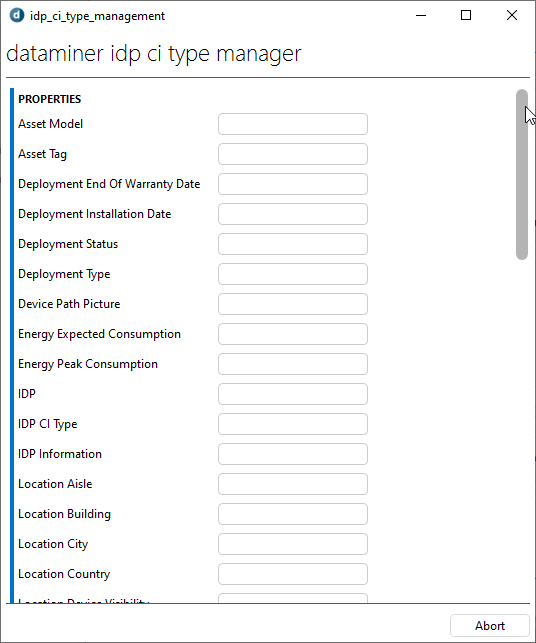The image size is (536, 643).
Task: Click the 'Energy Expected Consumption' label
Action: [x=99, y=334]
